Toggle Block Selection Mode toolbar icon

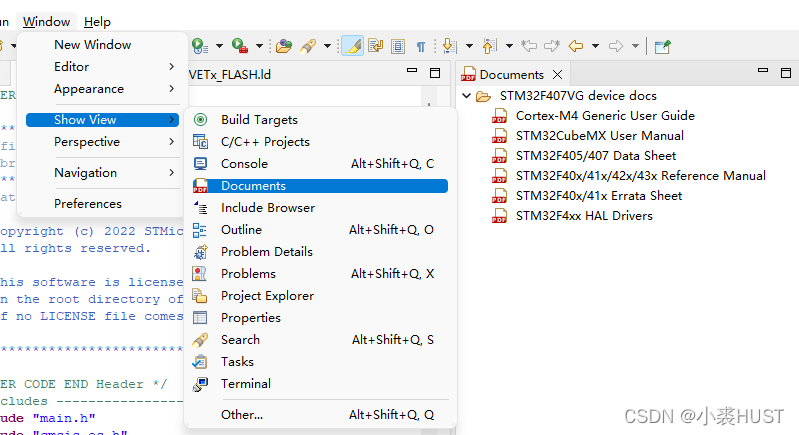click(x=398, y=46)
